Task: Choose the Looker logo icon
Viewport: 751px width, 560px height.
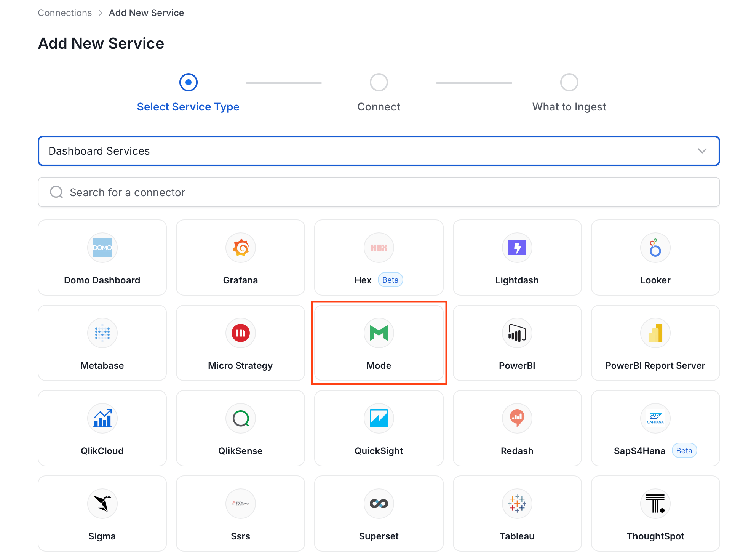Action: click(x=655, y=248)
